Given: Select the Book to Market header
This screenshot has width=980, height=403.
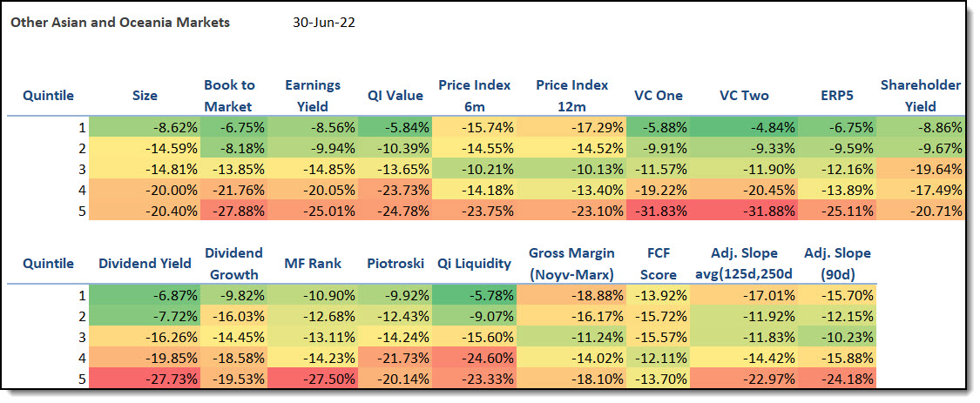Looking at the screenshot, I should tap(229, 96).
